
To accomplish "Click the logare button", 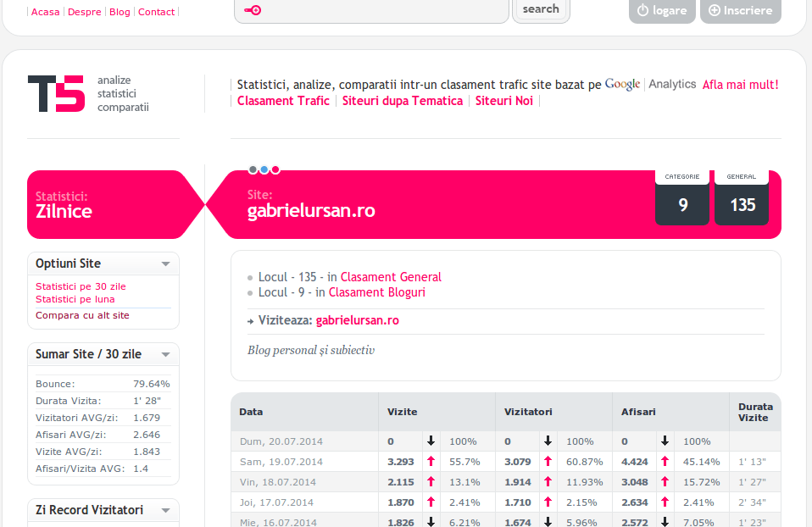I will click(662, 10).
